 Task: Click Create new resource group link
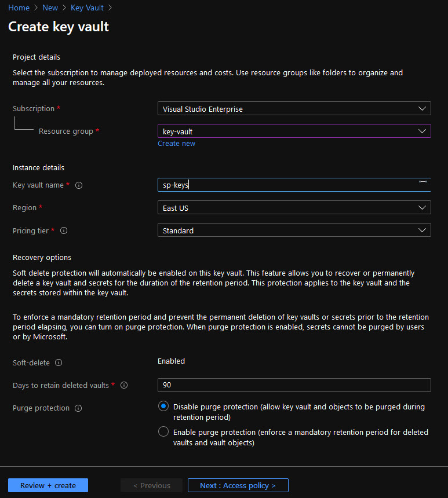(176, 144)
